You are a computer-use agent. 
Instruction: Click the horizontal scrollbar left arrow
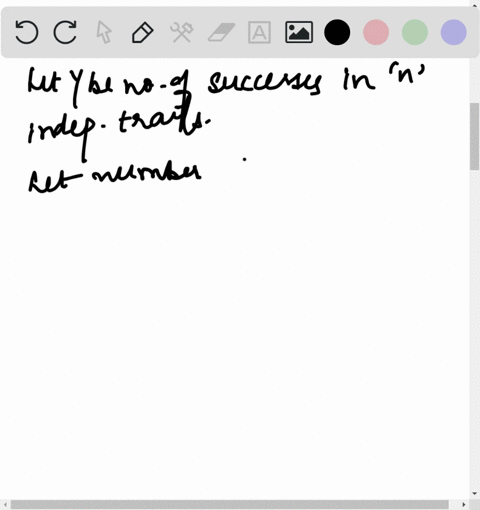tap(5, 505)
